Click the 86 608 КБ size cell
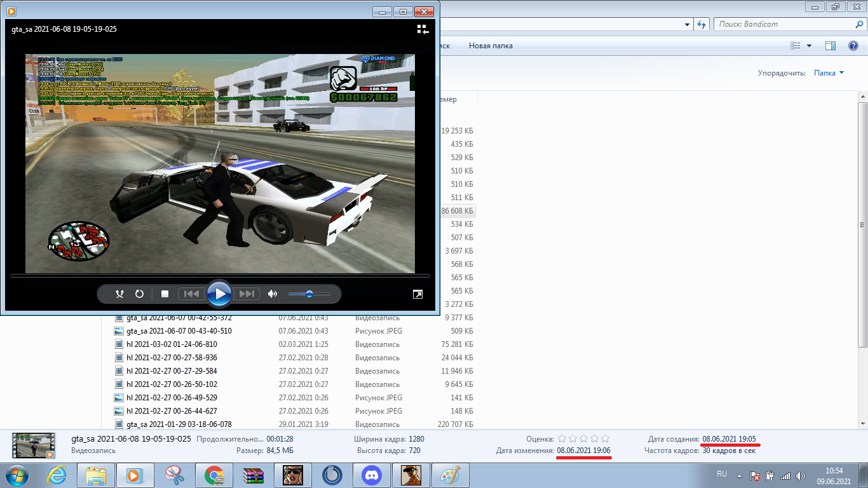 [x=457, y=211]
